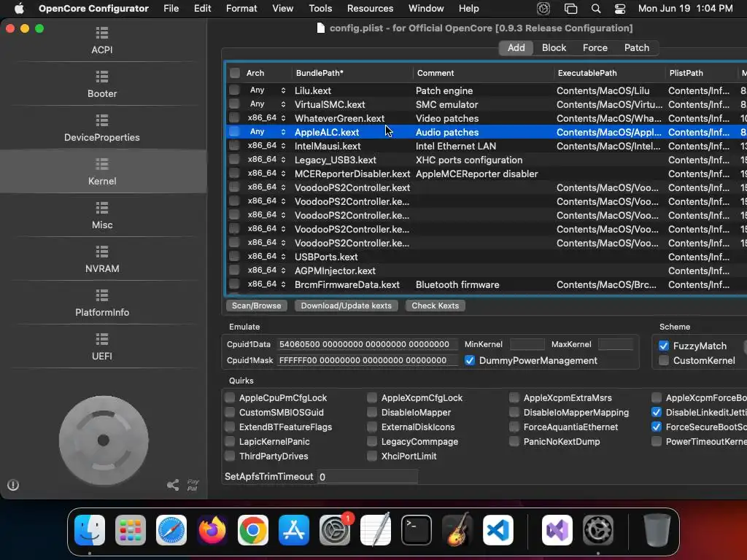Open TextEdit from the dock
The image size is (747, 560).
(376, 529)
